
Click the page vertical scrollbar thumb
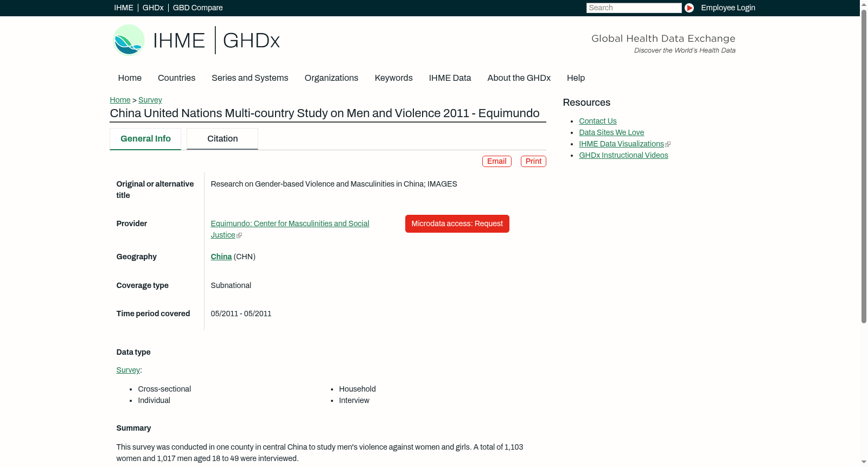pyautogui.click(x=864, y=166)
